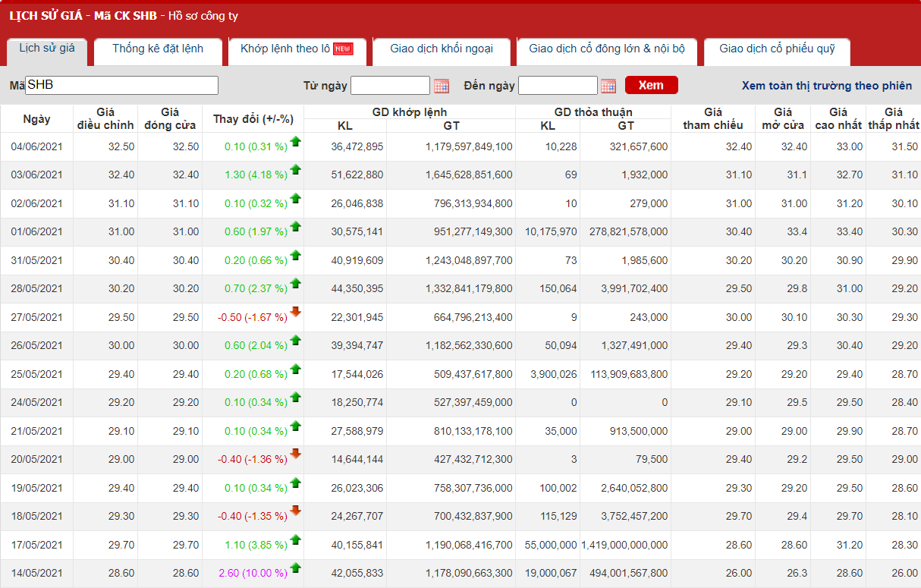
Task: Click the stock code SHB input field
Action: tap(121, 86)
